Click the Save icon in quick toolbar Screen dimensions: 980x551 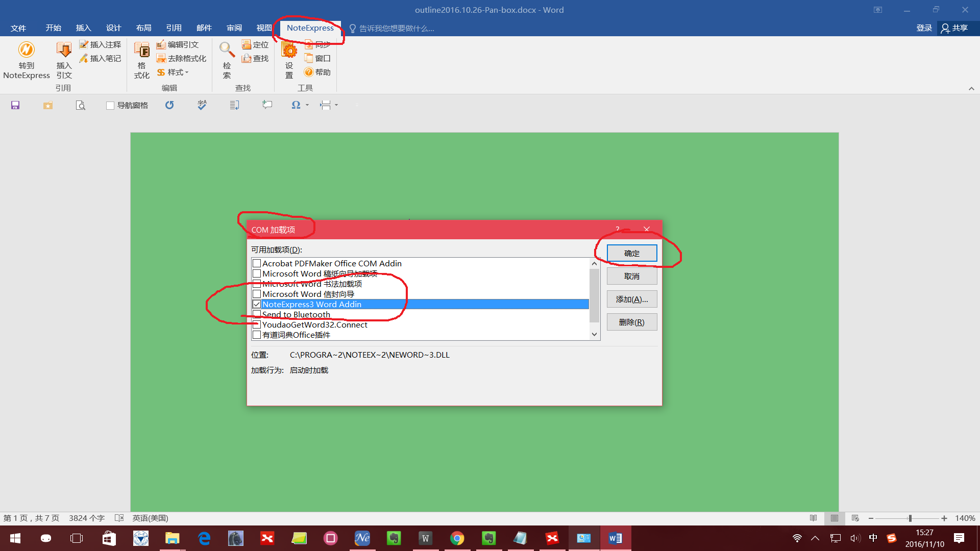coord(15,105)
